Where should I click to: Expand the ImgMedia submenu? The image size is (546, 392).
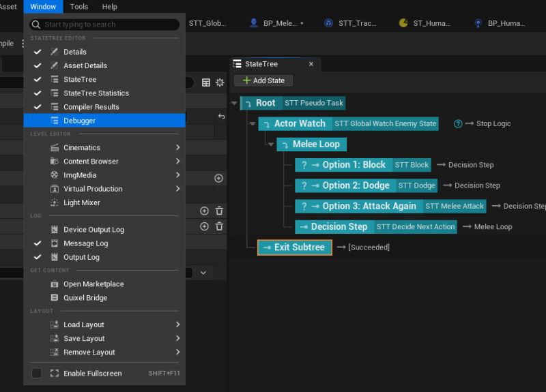(104, 175)
